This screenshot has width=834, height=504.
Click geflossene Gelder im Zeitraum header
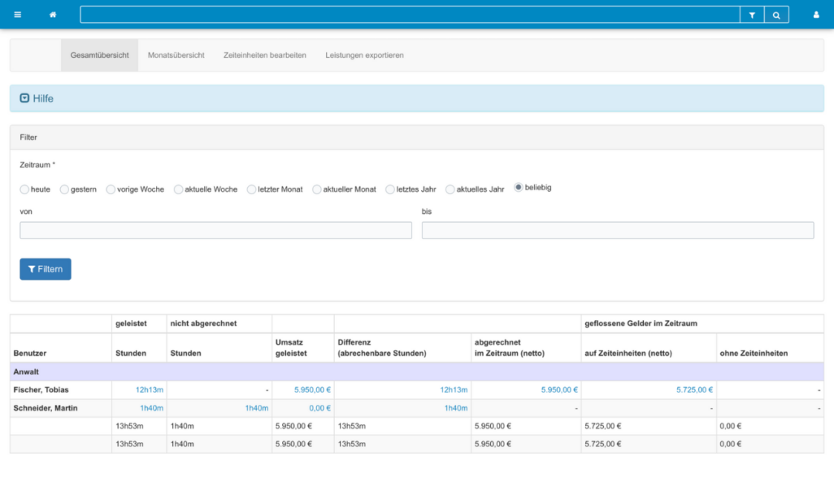pos(641,324)
